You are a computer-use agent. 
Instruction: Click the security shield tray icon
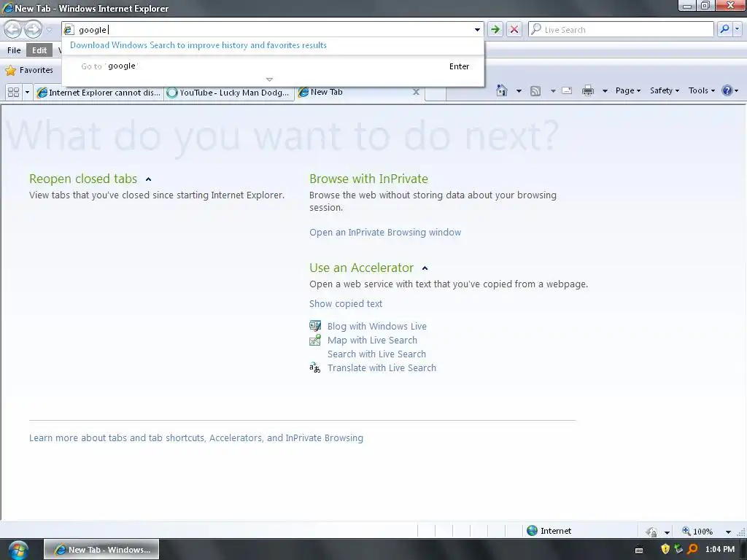click(665, 549)
